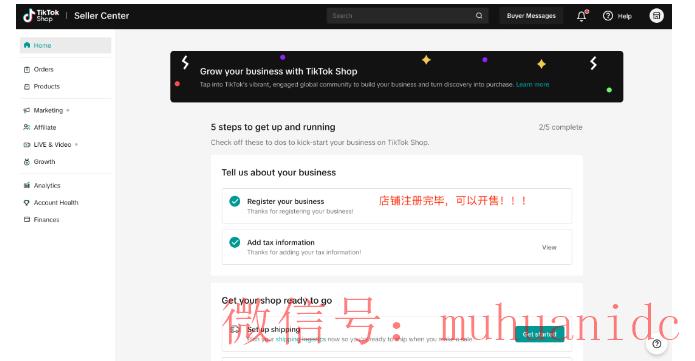The width and height of the screenshot is (695, 361).
Task: Click the Learn more link in banner
Action: tap(532, 84)
